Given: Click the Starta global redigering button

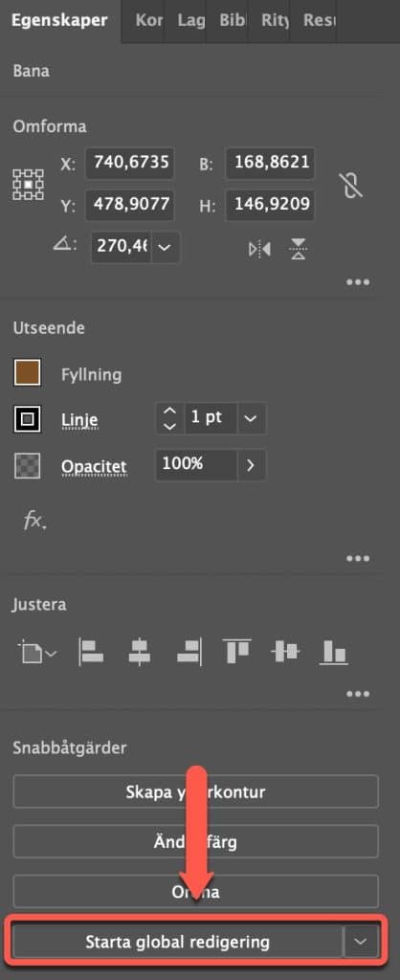Looking at the screenshot, I should pos(177,942).
